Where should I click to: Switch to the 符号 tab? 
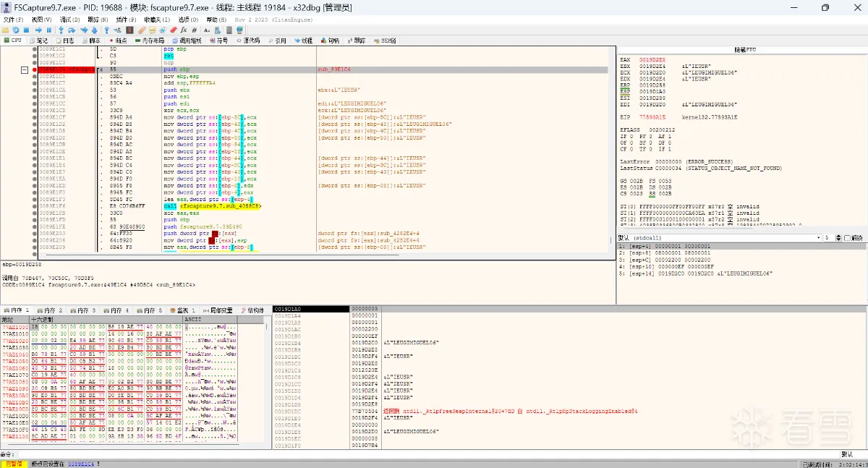tap(218, 41)
